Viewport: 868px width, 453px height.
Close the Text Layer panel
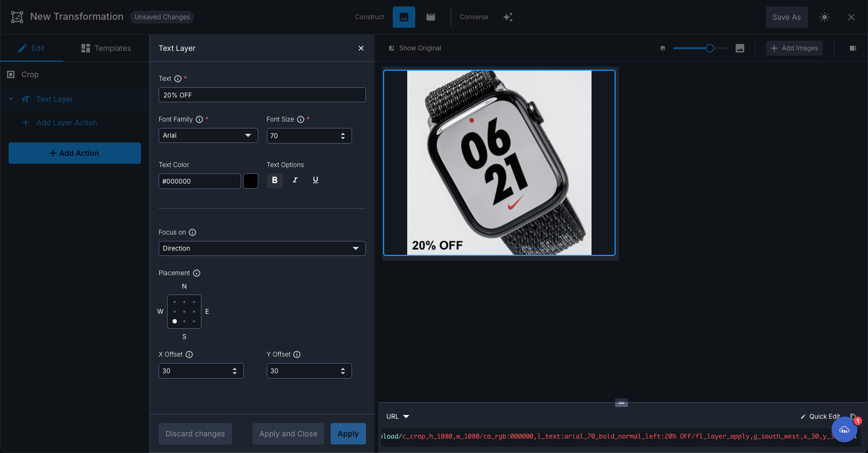click(x=361, y=48)
